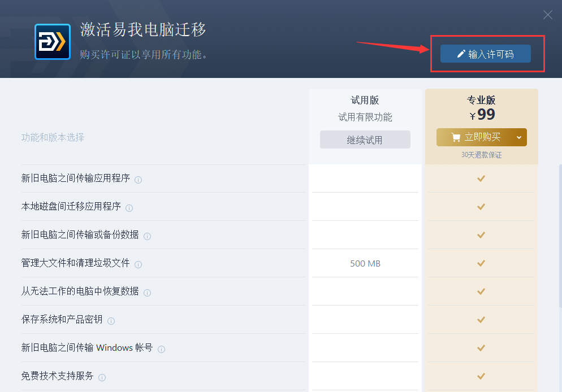Show info for 新旧电脑之间传输或备份数据
562x392 pixels.
coord(147,236)
